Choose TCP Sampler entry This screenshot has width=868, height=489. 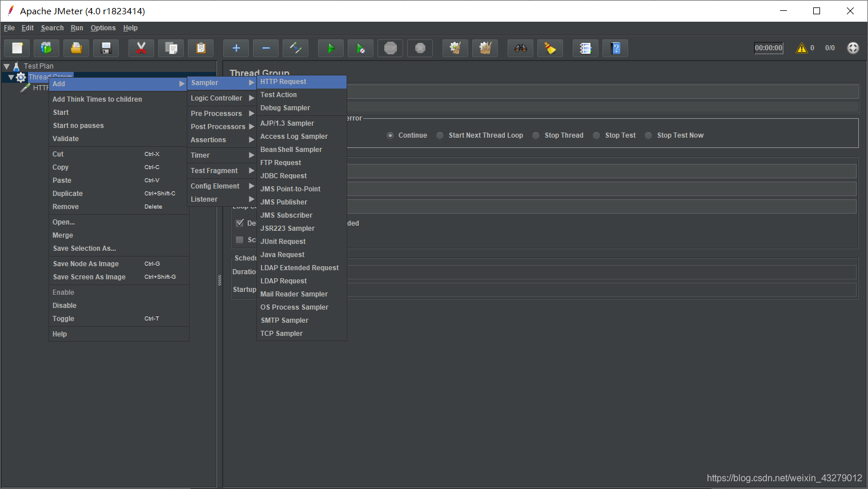tap(302, 334)
